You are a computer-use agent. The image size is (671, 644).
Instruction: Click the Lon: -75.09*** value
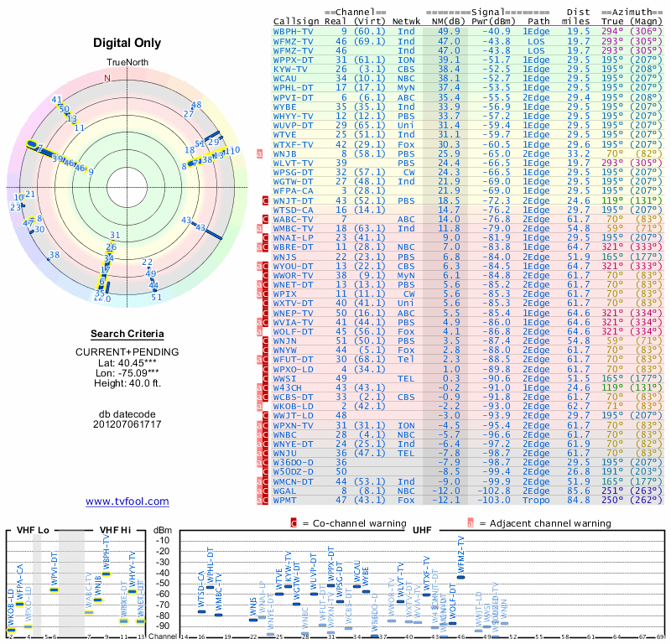127,373
